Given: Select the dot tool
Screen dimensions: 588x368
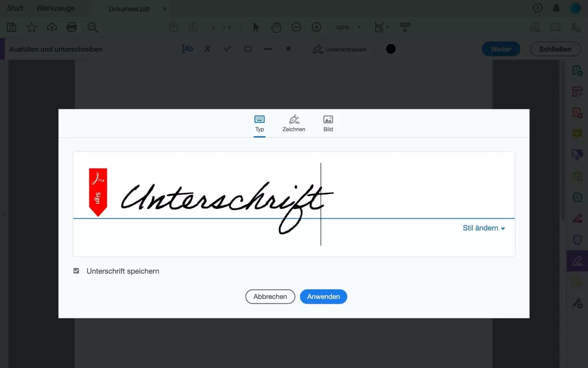Looking at the screenshot, I should 288,49.
